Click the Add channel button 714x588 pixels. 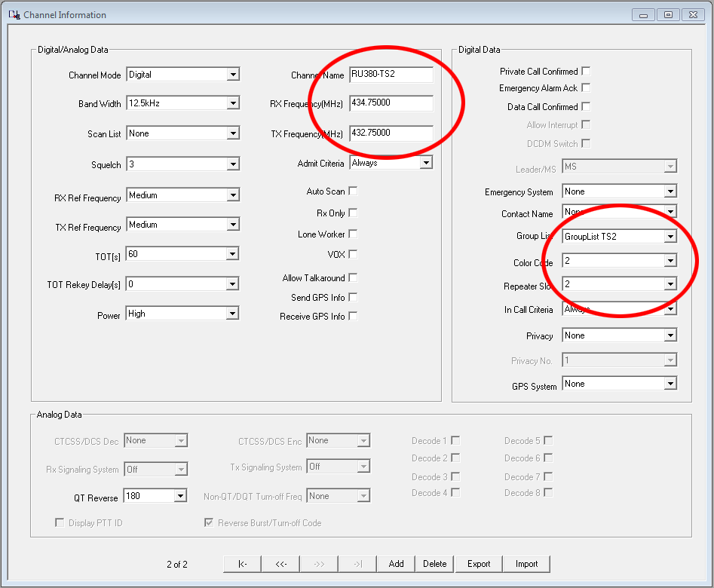396,564
